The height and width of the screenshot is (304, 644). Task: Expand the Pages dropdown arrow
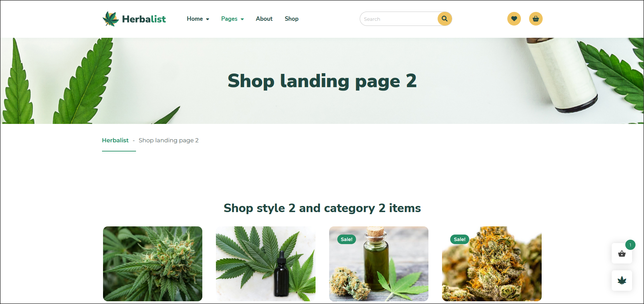[x=242, y=19]
